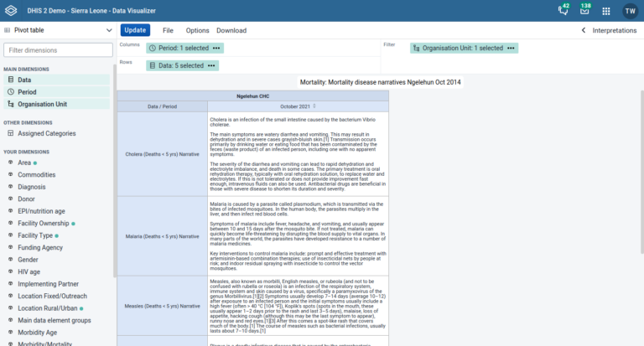Expand the Pivot table type dropdown
644x346 pixels.
(58, 30)
